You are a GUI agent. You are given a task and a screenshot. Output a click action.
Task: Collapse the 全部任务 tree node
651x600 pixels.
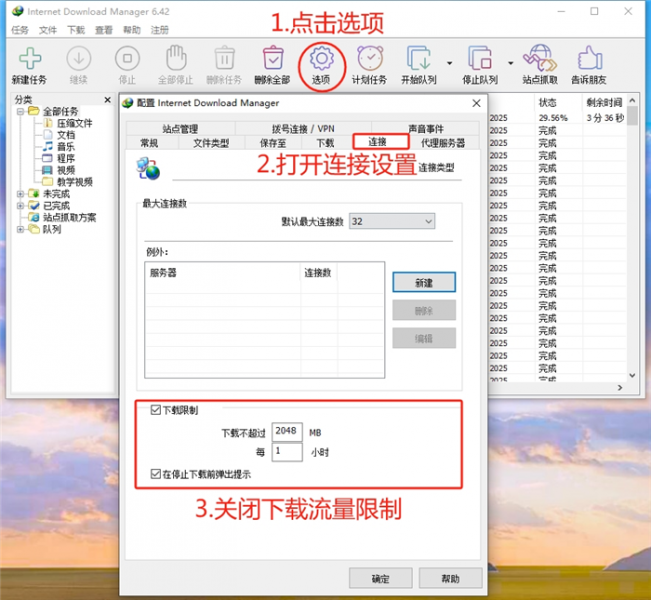tap(20, 111)
